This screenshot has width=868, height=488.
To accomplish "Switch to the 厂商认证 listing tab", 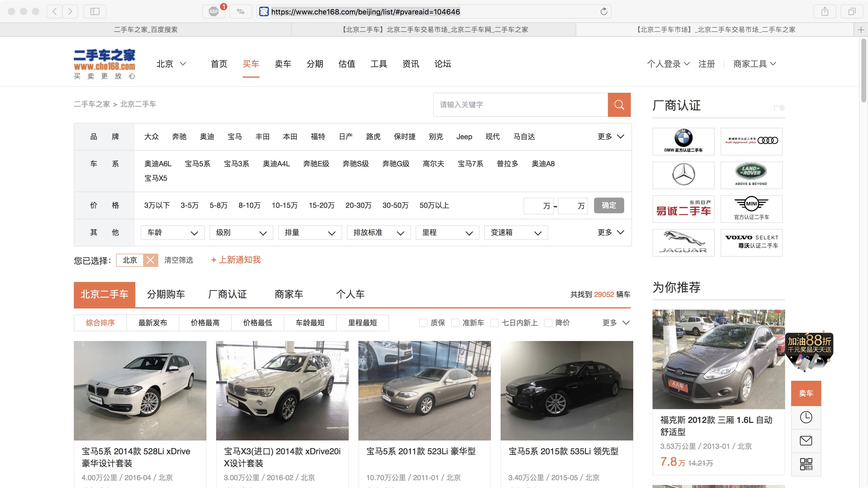I will [228, 294].
